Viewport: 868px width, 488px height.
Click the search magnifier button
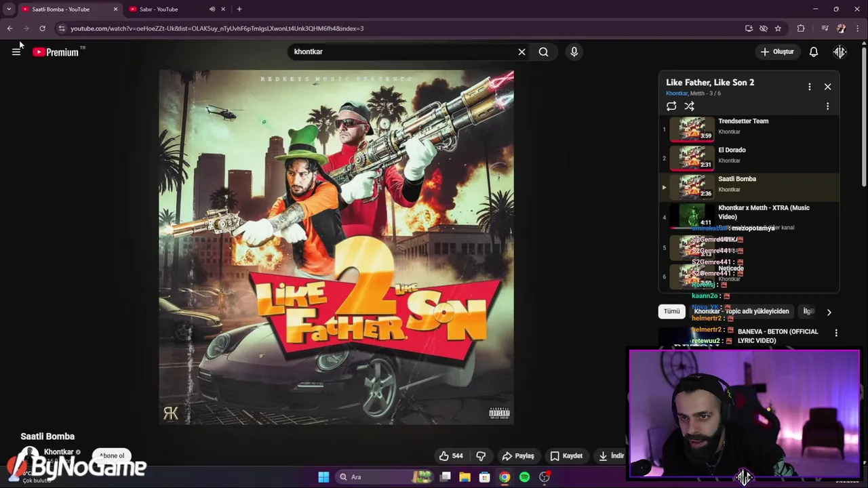(543, 52)
